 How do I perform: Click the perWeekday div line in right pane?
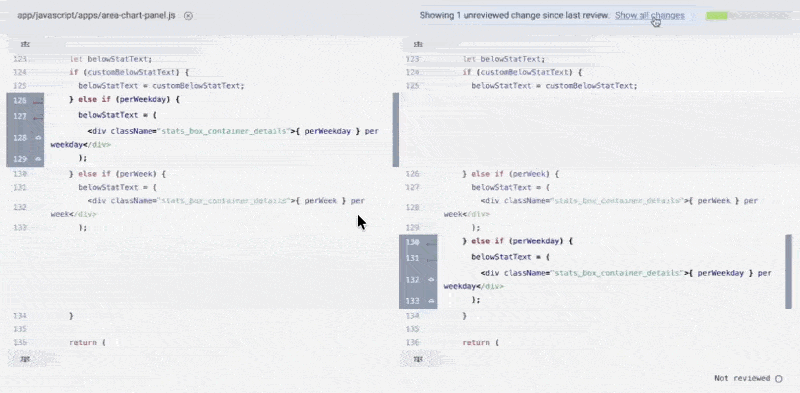coord(608,280)
